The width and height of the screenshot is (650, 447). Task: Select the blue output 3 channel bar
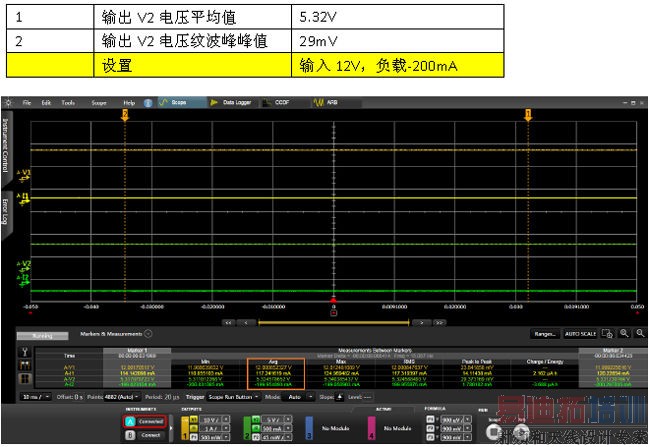tap(309, 428)
